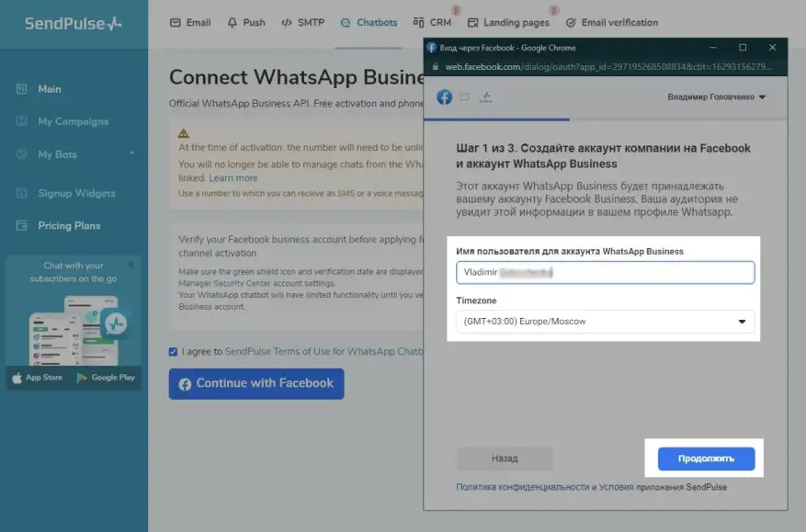Open the Timezone Europe/Moscow dropdown

[605, 322]
